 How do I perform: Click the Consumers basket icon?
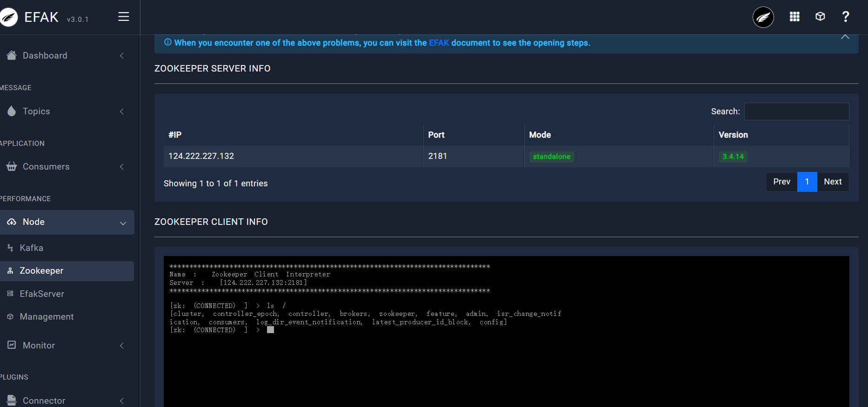[12, 166]
